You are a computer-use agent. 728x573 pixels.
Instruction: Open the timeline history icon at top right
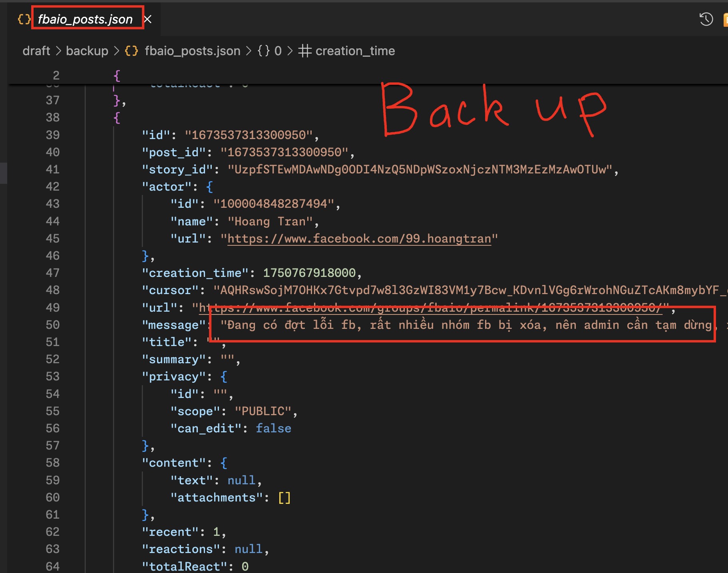(706, 19)
